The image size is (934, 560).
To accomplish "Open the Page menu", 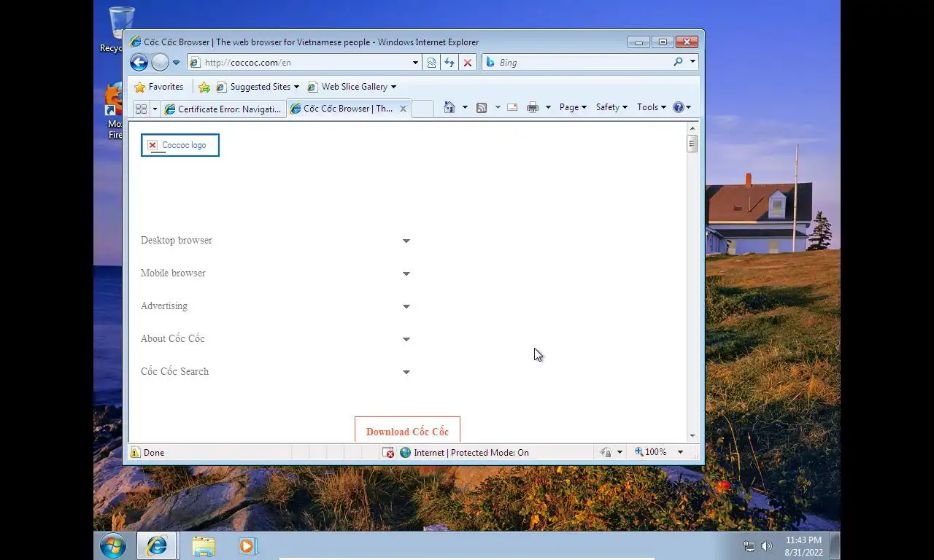I will click(x=573, y=107).
